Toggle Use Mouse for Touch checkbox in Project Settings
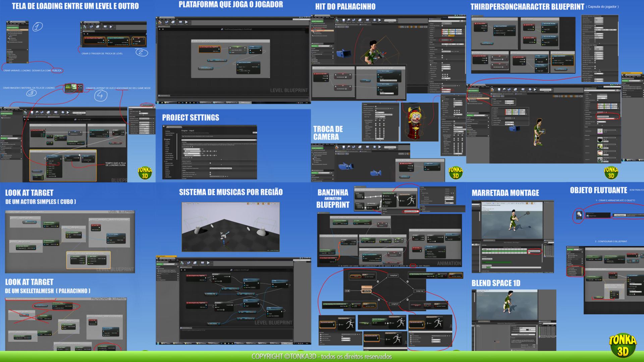 pos(210,163)
